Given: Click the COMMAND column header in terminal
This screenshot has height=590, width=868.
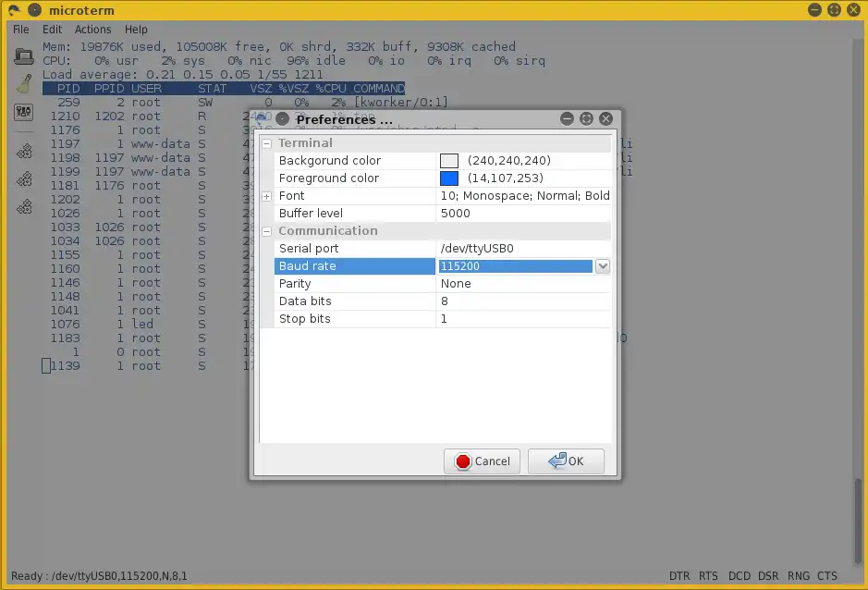Looking at the screenshot, I should 379,89.
